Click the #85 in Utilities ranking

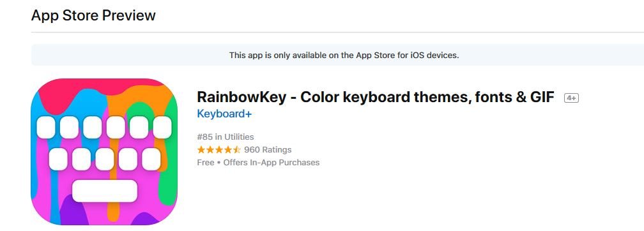[x=226, y=137]
